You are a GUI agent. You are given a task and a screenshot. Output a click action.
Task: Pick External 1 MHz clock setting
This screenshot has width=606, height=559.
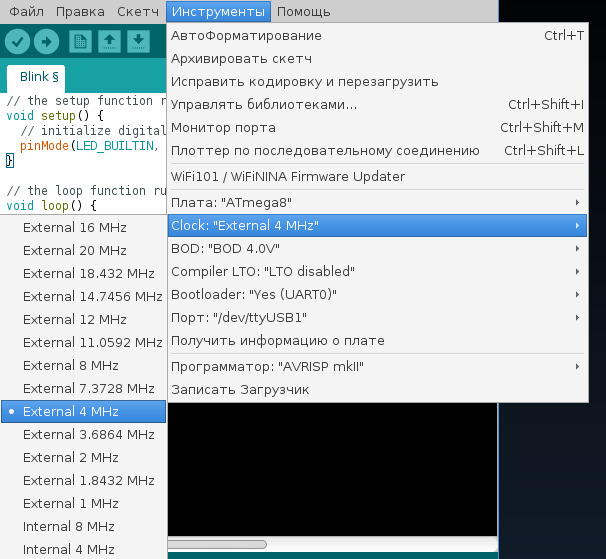(70, 503)
